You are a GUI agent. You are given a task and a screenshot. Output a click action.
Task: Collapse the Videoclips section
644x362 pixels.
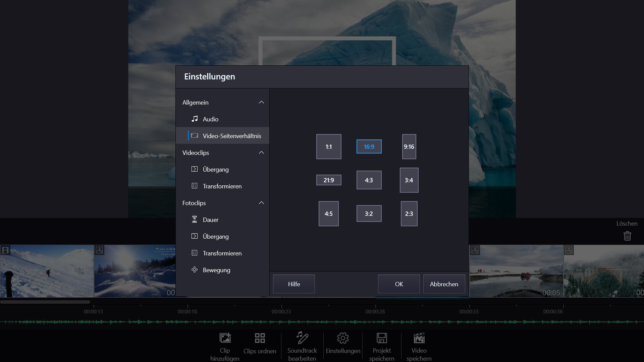(261, 153)
